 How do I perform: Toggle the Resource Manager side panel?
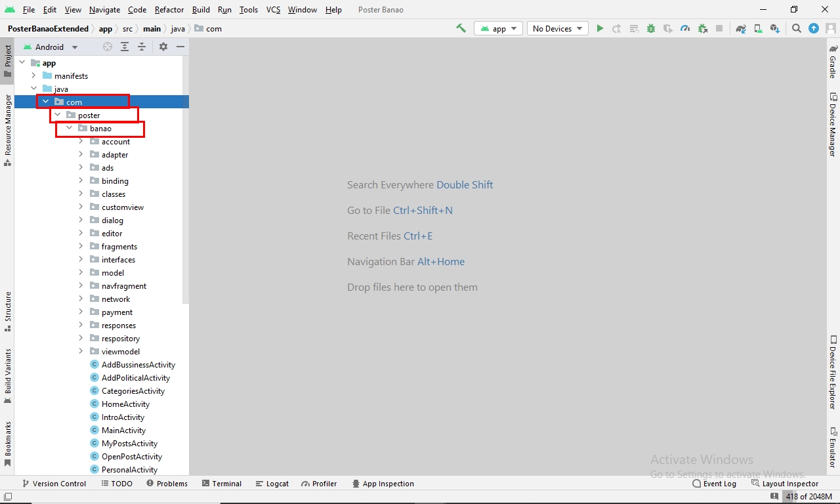[x=8, y=129]
